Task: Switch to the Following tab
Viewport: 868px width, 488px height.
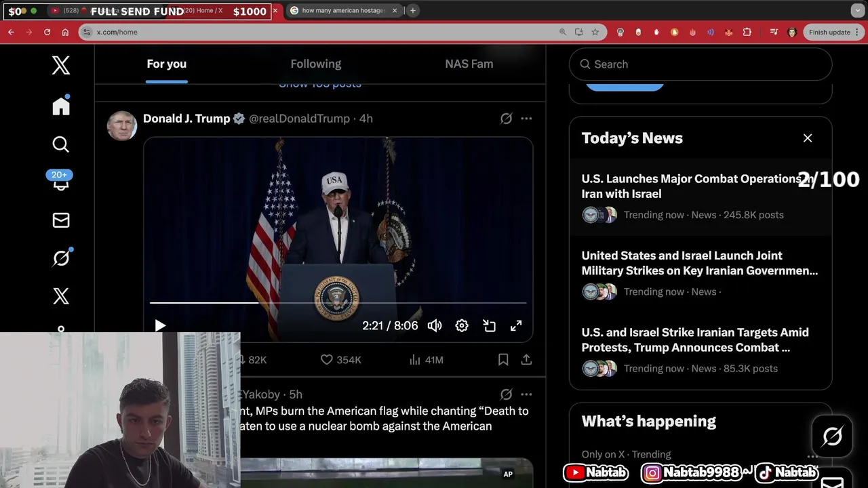Action: point(316,64)
